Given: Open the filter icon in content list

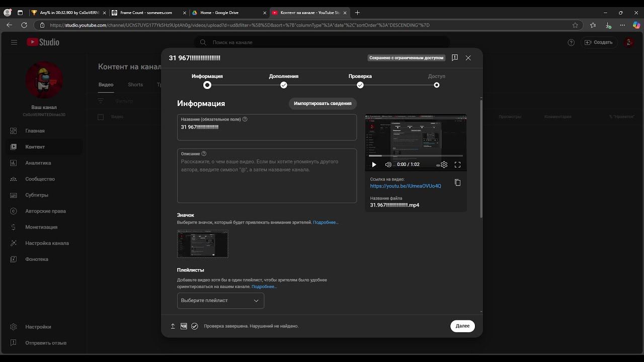Looking at the screenshot, I should pos(101,101).
